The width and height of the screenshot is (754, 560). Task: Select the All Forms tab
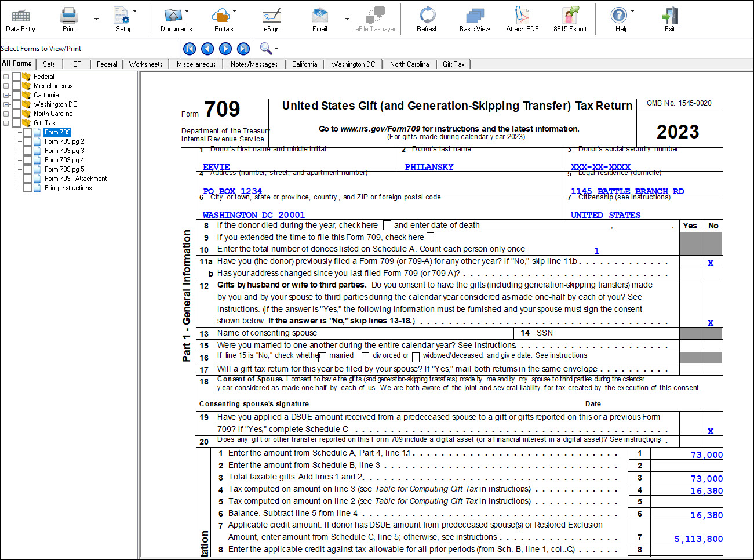point(17,63)
